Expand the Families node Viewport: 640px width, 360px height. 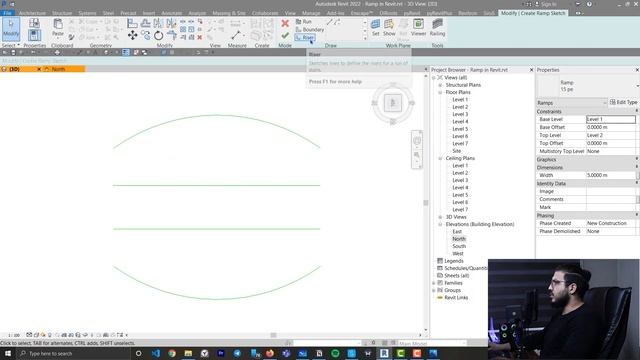point(433,283)
